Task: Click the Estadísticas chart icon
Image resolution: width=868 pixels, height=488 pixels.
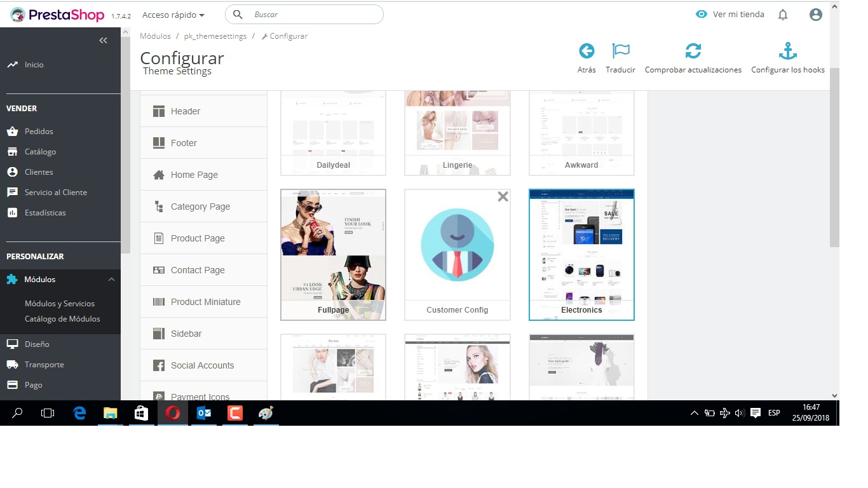Action: point(12,213)
